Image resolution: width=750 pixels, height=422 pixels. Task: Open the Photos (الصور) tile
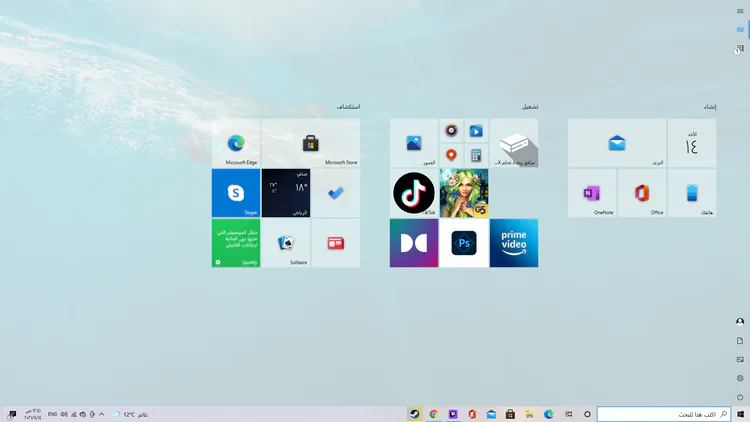point(414,143)
